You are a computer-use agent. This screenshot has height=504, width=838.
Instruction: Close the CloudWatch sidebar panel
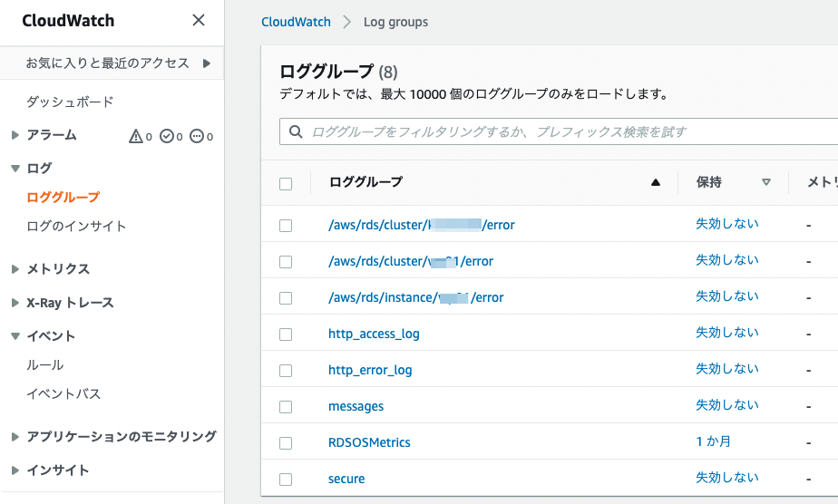pyautogui.click(x=199, y=21)
